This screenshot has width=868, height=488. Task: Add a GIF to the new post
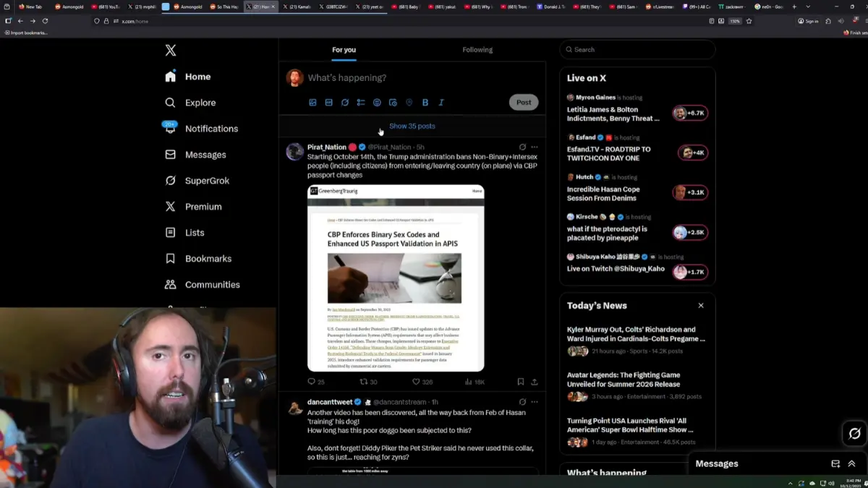tap(328, 103)
